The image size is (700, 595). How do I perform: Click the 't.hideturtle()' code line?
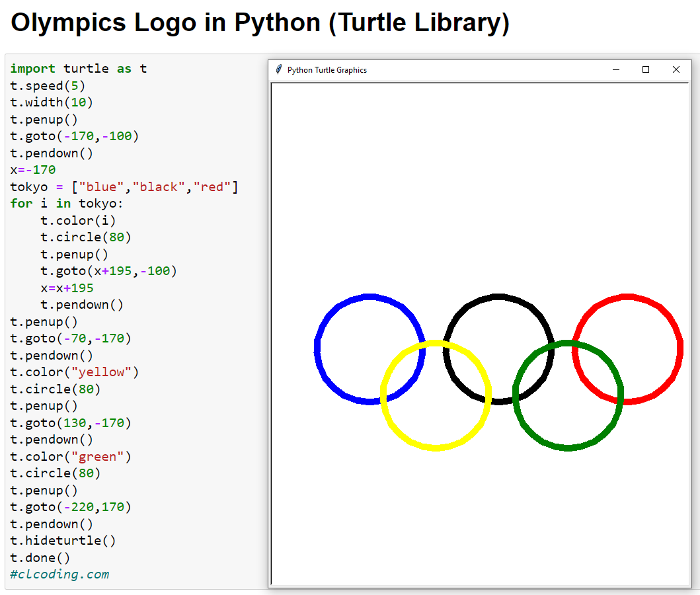click(63, 541)
